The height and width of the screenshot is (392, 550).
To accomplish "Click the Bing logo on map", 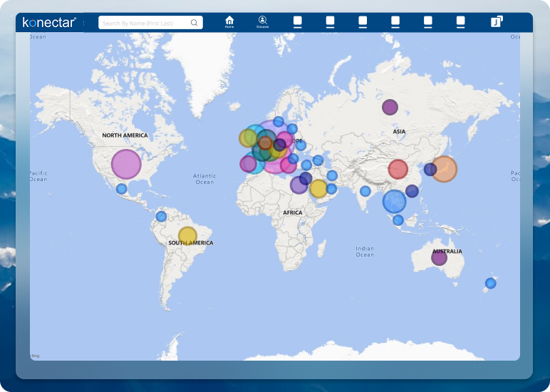I will tap(35, 355).
